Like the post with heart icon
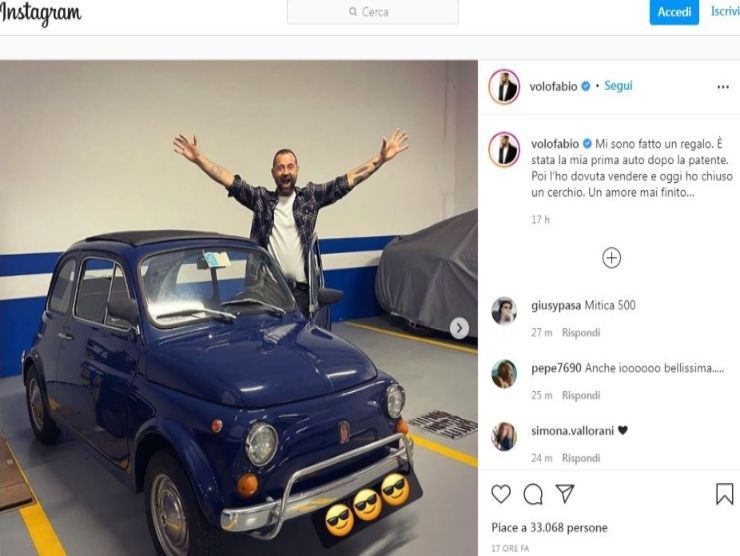 pyautogui.click(x=501, y=493)
